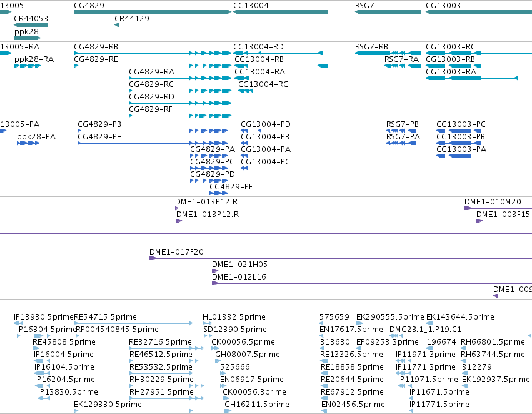Viewport: 532px width, 414px height.
Task: Click transcript CG4829-RB label
Action: pos(96,46)
